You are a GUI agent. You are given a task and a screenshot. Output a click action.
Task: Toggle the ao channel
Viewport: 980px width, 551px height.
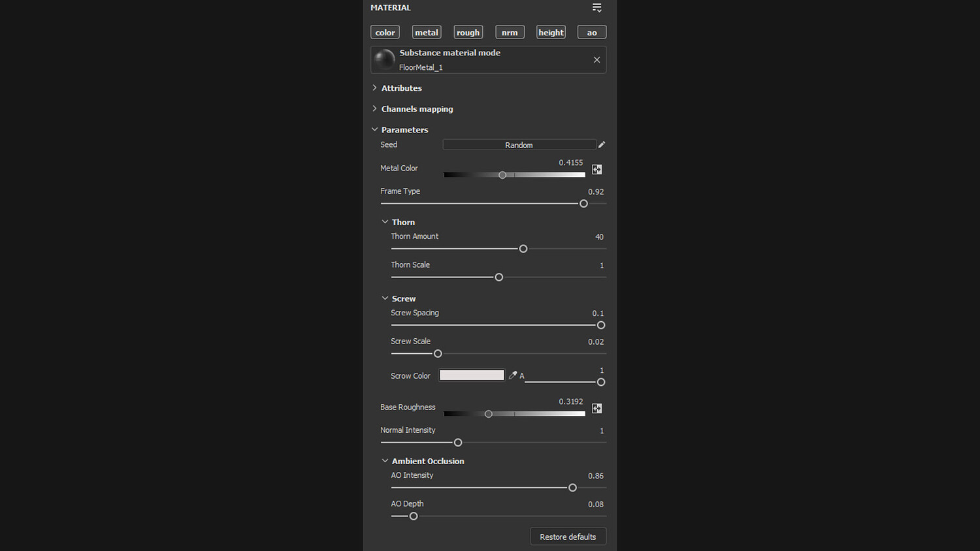(592, 33)
